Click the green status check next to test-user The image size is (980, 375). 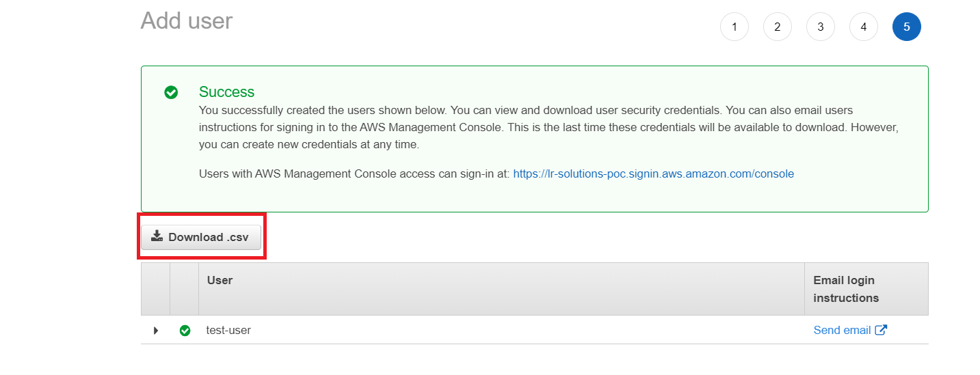click(185, 331)
